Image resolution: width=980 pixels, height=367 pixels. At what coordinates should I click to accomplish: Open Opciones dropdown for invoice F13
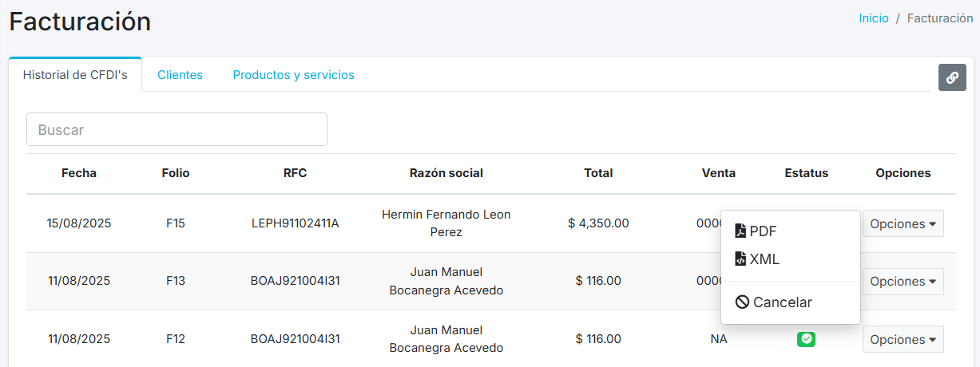click(x=903, y=282)
